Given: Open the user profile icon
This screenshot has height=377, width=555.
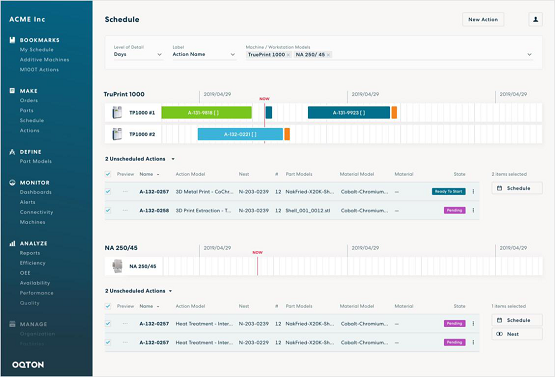Looking at the screenshot, I should (x=535, y=19).
